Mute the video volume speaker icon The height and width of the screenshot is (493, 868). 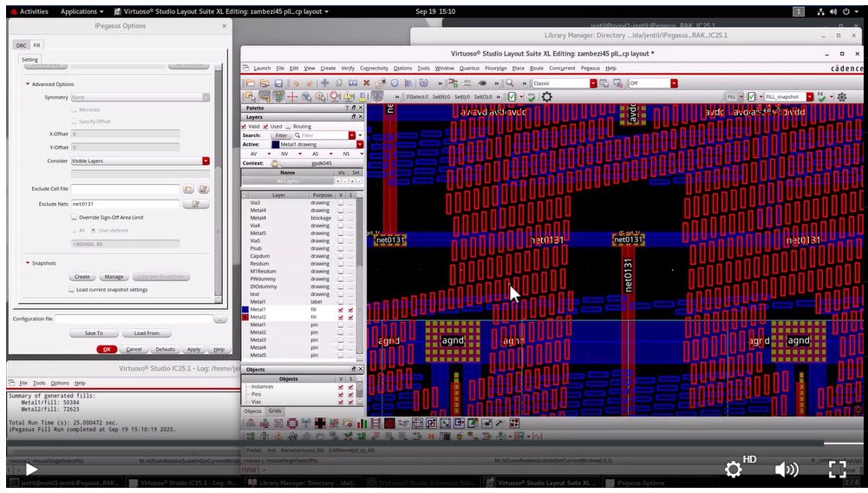point(786,470)
